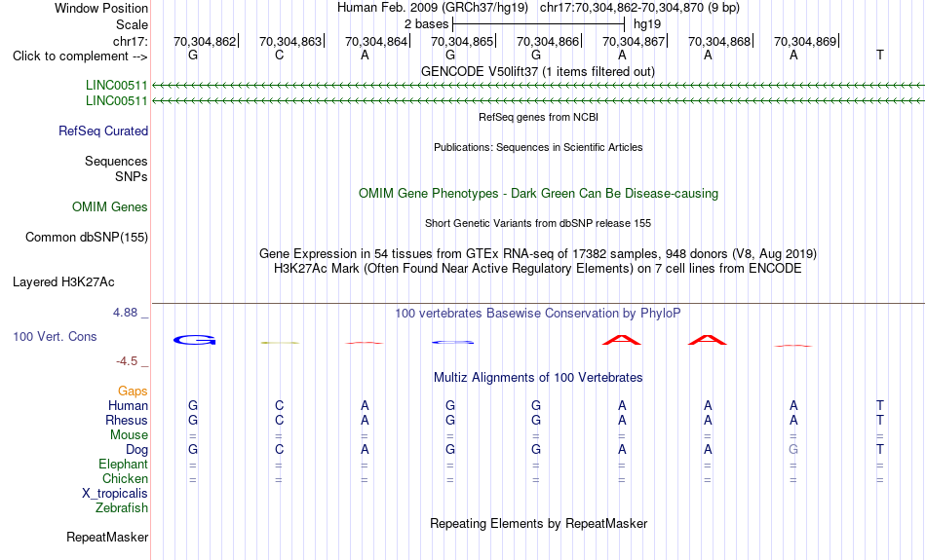
Task: Open the 100 Vert. Cons track label
Action: pyautogui.click(x=55, y=336)
